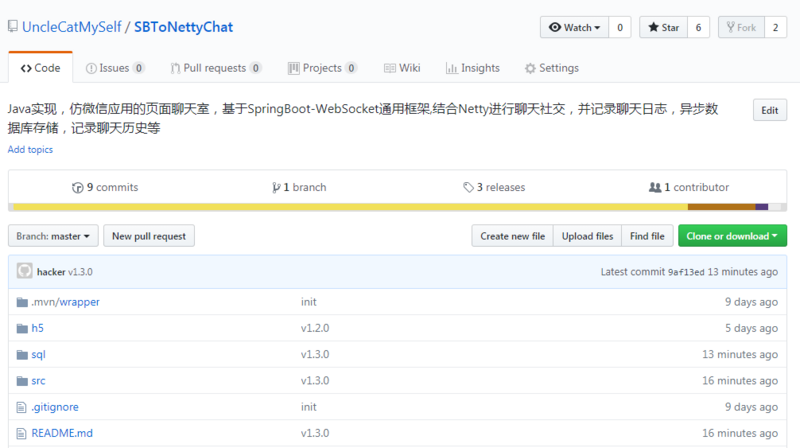Open the h5 folder
800x448 pixels.
pyautogui.click(x=37, y=328)
